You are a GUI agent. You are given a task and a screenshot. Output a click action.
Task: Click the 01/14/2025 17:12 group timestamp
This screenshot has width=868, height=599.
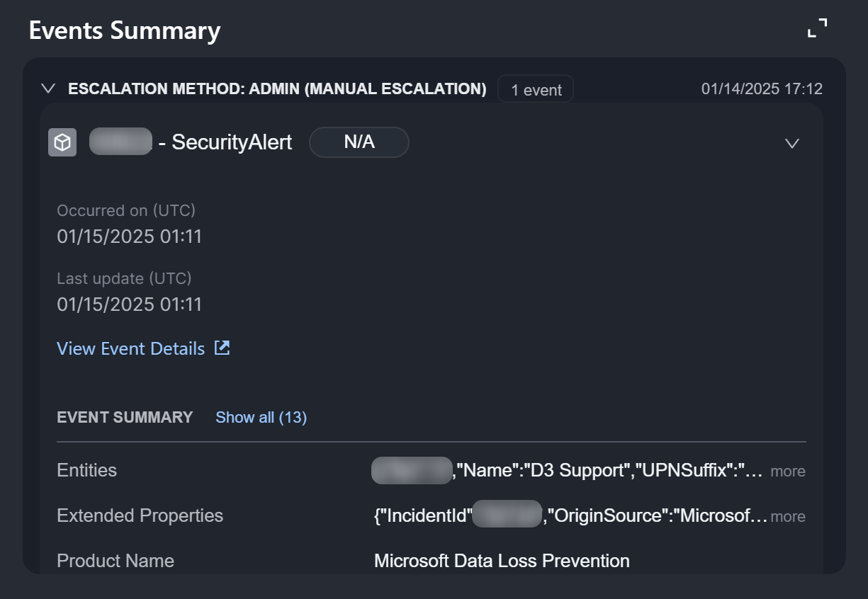pyautogui.click(x=762, y=89)
